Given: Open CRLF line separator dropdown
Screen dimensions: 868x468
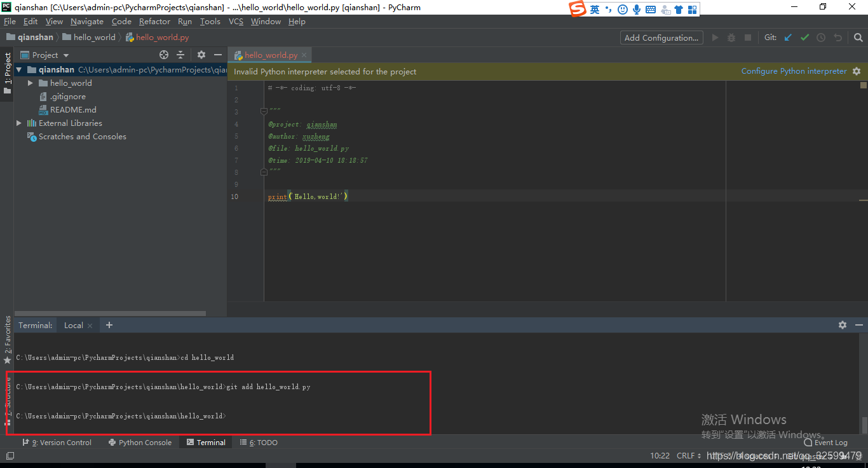Looking at the screenshot, I should (689, 456).
